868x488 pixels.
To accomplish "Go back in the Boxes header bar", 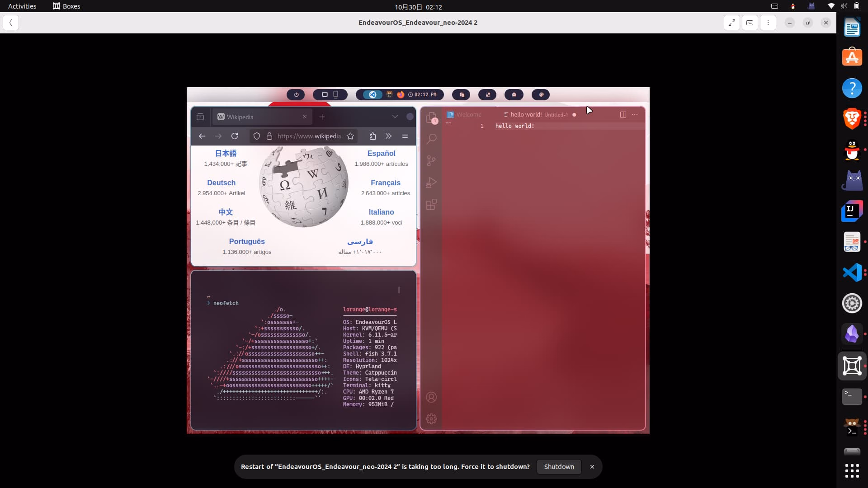I will [x=11, y=23].
